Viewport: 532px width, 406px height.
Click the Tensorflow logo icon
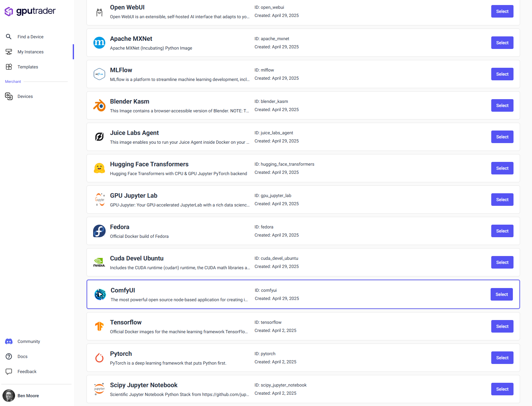[x=99, y=326]
